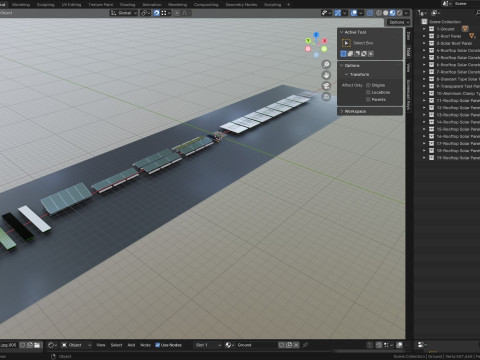Open the shading options dropdown arrow
This screenshot has height=360, width=480.
[x=406, y=13]
